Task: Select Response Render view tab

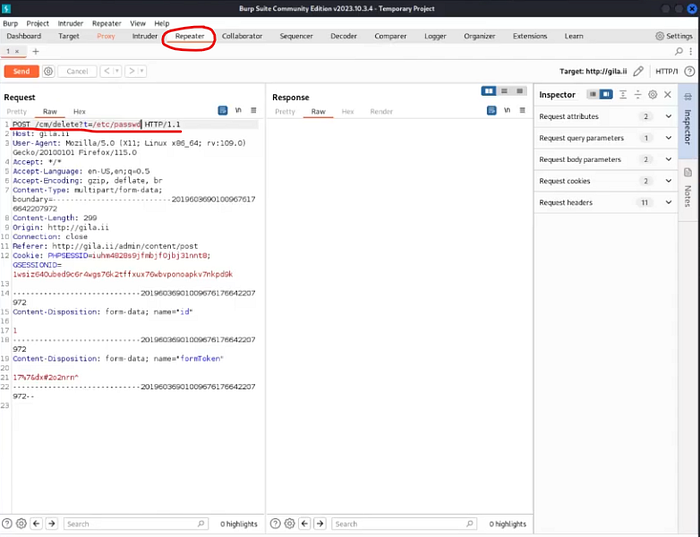Action: (x=381, y=112)
